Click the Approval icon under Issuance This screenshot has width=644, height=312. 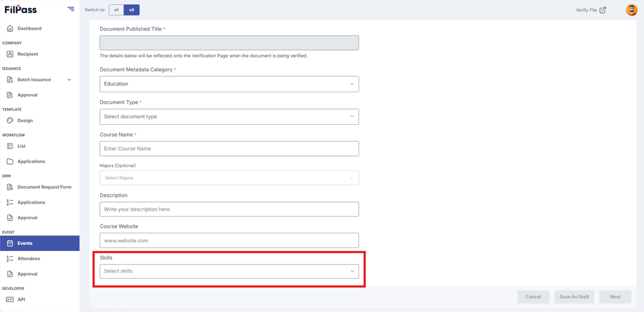click(x=10, y=95)
